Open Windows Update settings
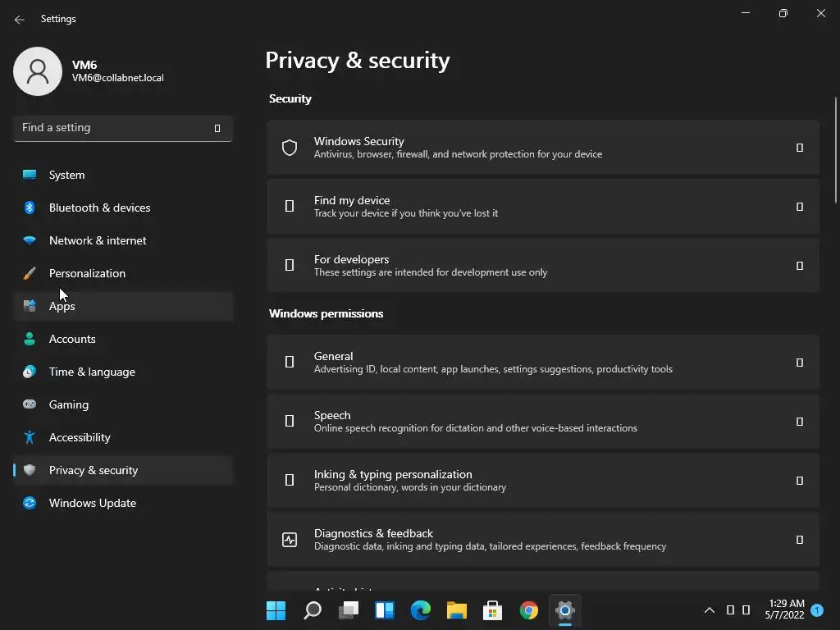The height and width of the screenshot is (630, 840). click(x=123, y=503)
